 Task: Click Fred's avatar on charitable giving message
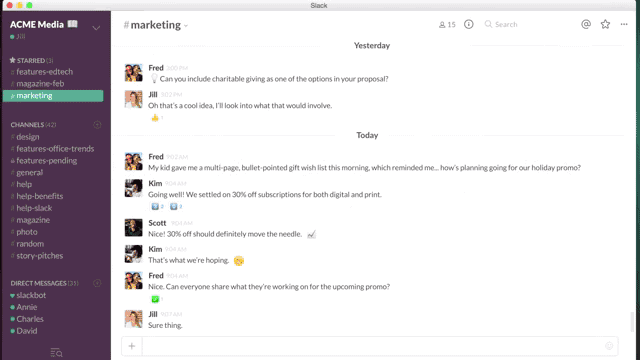coord(133,73)
